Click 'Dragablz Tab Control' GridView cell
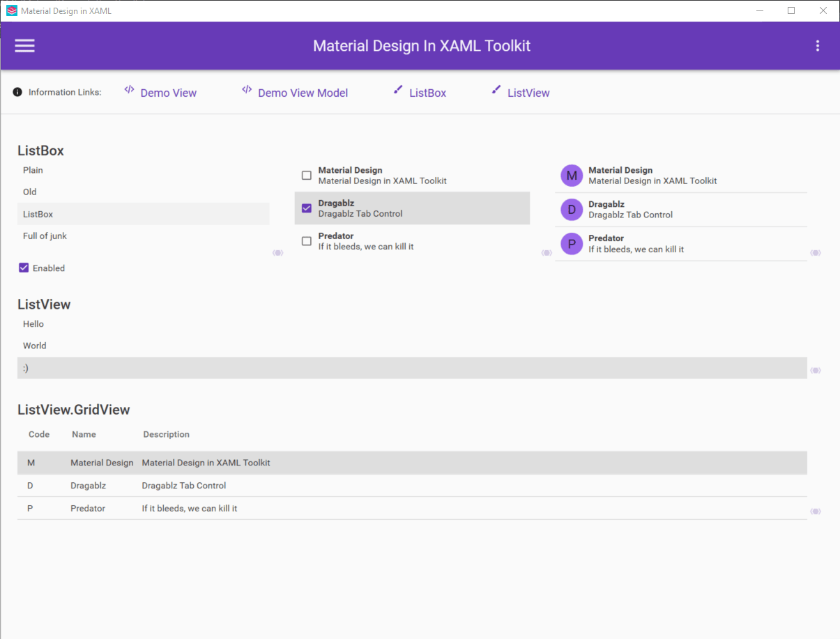The width and height of the screenshot is (840, 639). click(184, 486)
